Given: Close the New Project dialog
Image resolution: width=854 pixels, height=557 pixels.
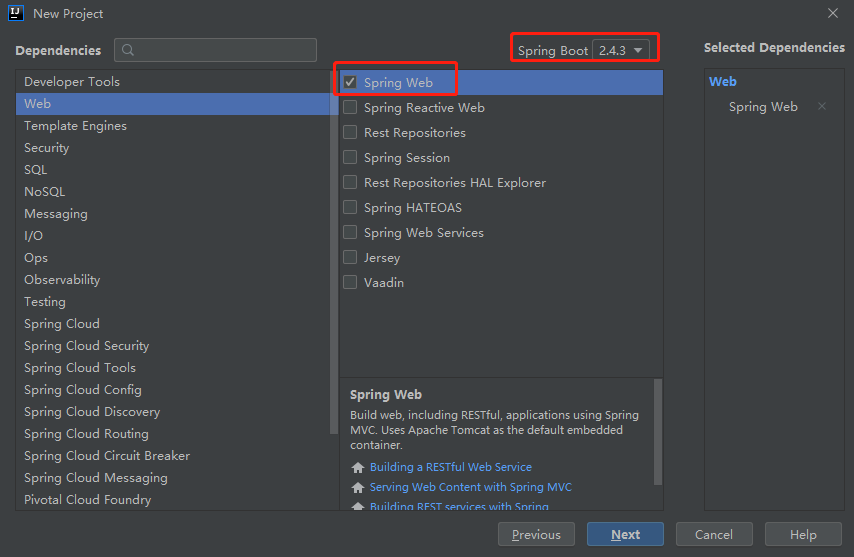Looking at the screenshot, I should coord(832,13).
